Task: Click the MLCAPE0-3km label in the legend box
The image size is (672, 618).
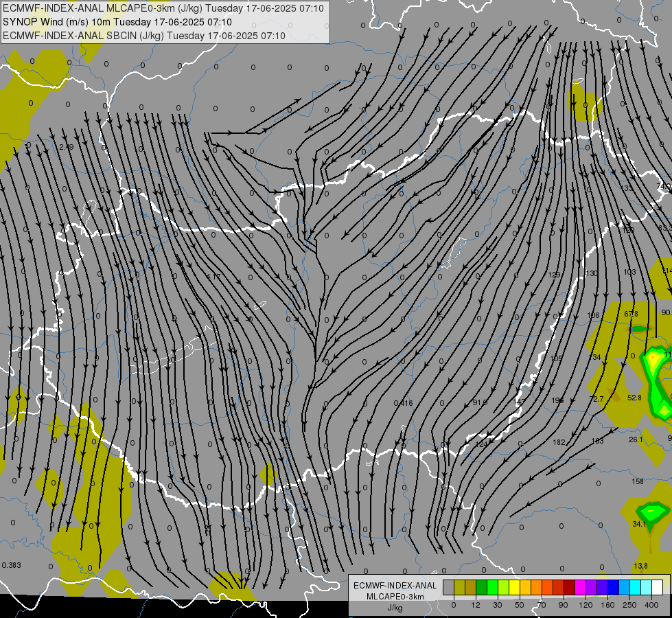Action: point(395,597)
